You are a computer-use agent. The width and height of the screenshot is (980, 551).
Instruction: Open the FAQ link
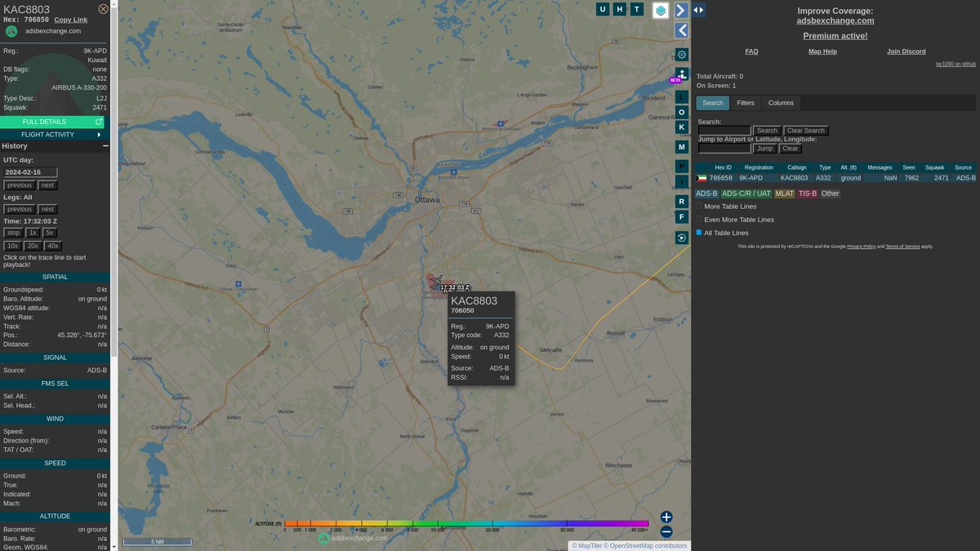751,51
